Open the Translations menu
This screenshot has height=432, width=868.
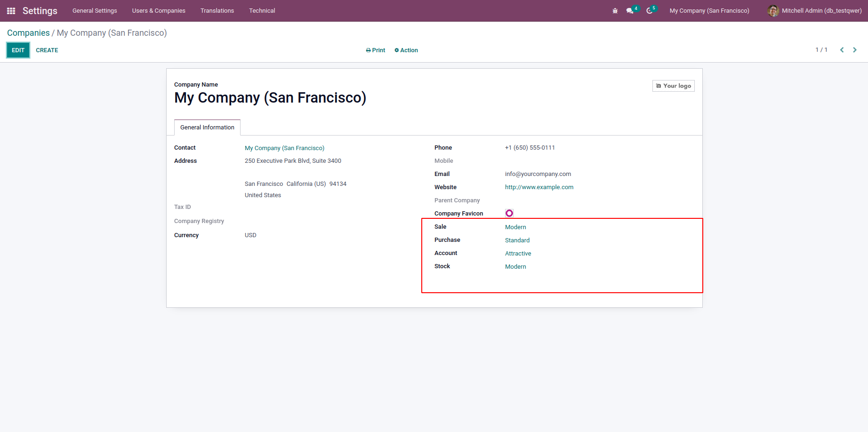click(x=217, y=11)
